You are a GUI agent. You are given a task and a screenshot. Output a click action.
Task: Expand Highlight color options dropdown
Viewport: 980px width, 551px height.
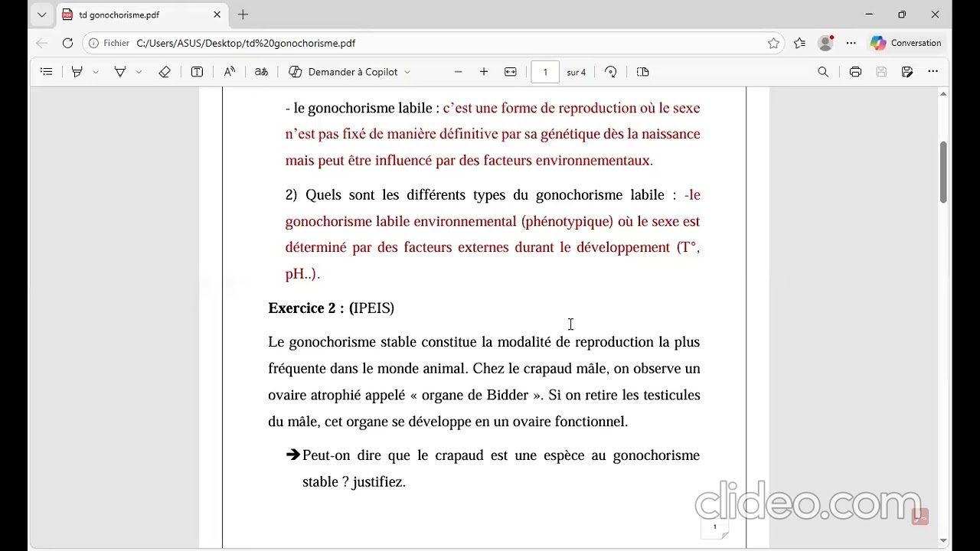(x=96, y=72)
